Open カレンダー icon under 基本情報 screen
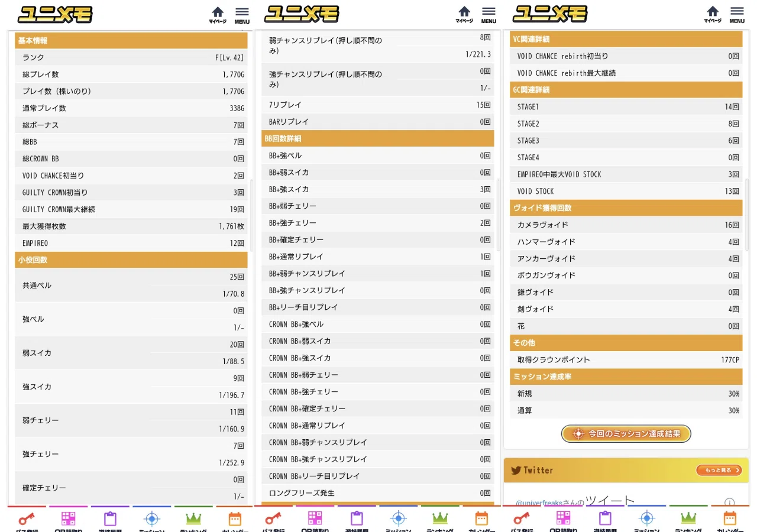This screenshot has height=532, width=757. [x=235, y=520]
